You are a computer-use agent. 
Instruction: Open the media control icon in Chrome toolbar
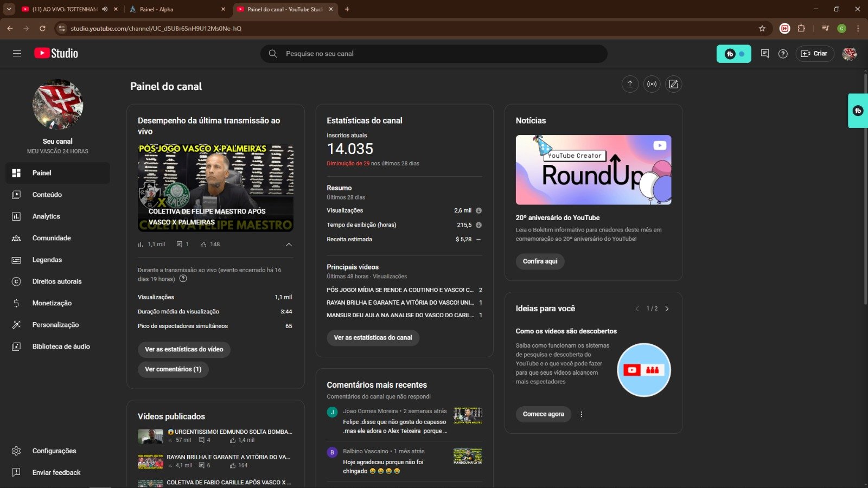click(825, 28)
